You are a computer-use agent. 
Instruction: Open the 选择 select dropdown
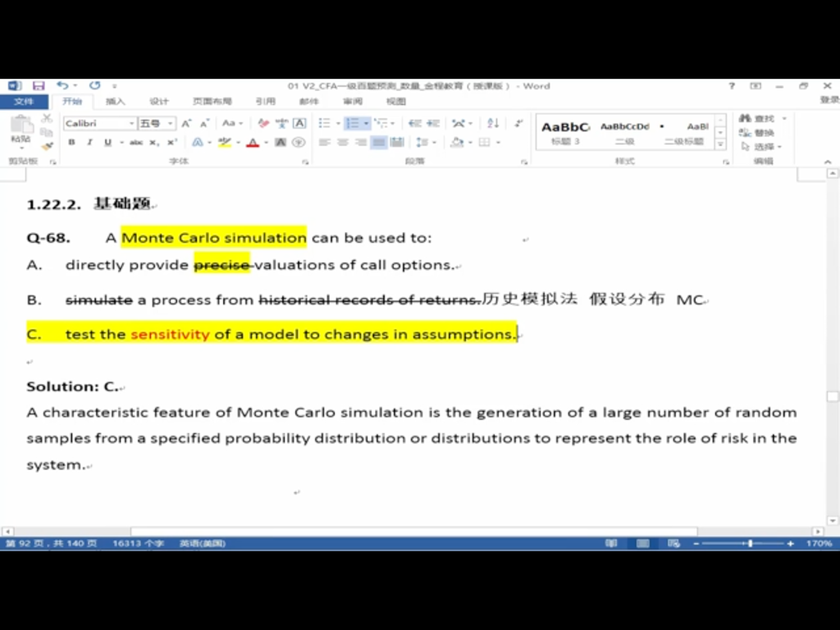point(762,146)
